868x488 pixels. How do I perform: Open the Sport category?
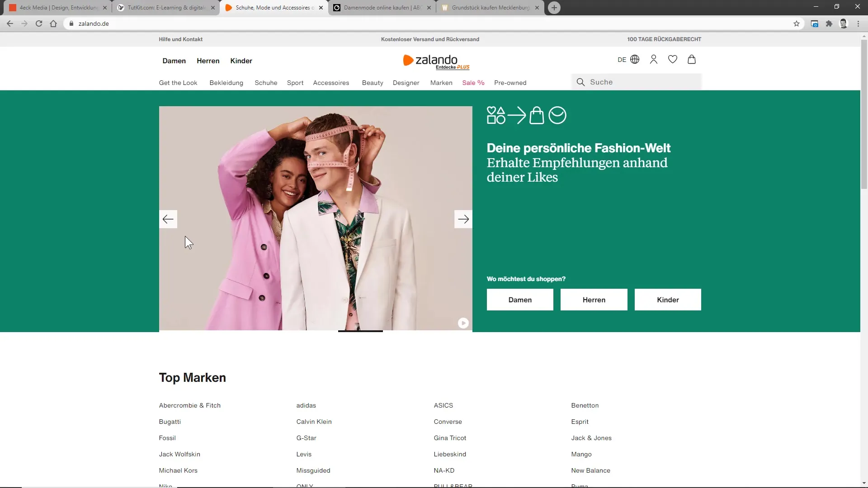point(295,83)
